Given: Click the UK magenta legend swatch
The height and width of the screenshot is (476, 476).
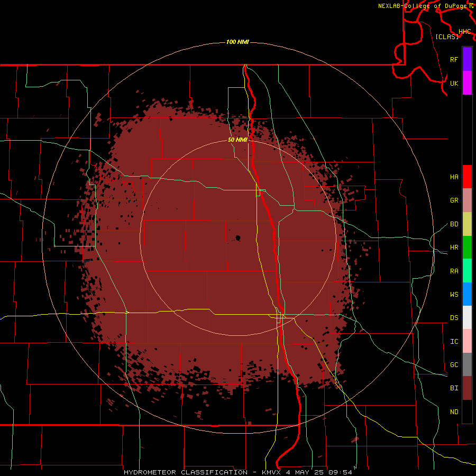Looking at the screenshot, I should (x=467, y=83).
